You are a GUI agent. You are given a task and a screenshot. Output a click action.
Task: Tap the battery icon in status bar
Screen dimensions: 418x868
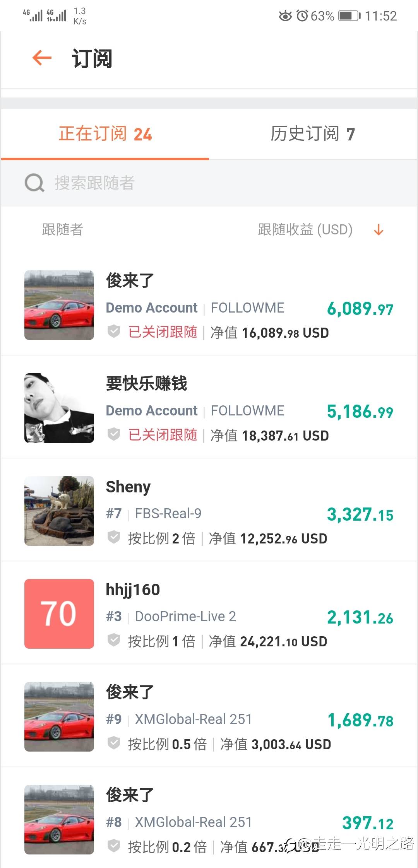pos(349,16)
